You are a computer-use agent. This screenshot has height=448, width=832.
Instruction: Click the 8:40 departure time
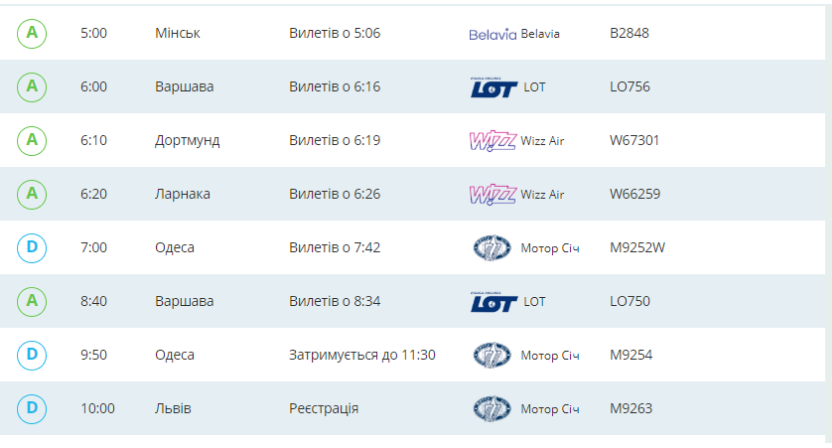[x=93, y=301]
